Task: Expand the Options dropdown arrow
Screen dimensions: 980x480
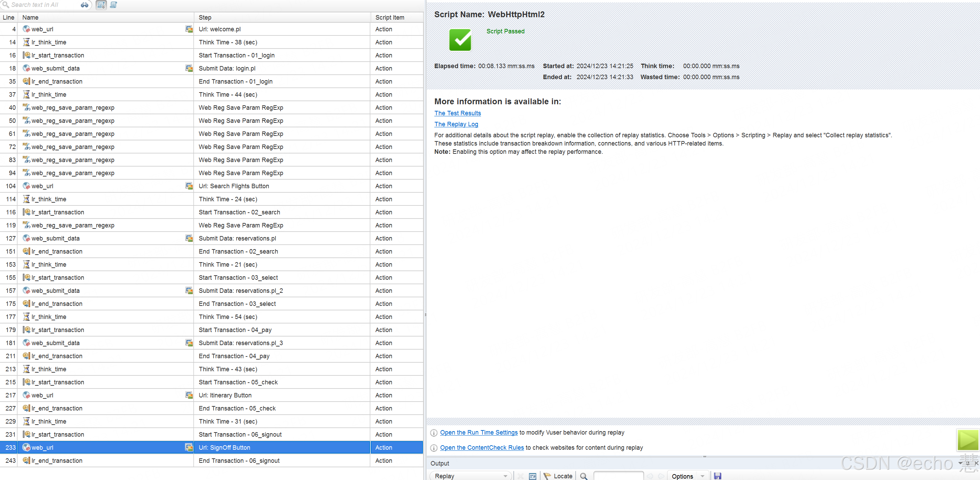Action: [x=702, y=476]
